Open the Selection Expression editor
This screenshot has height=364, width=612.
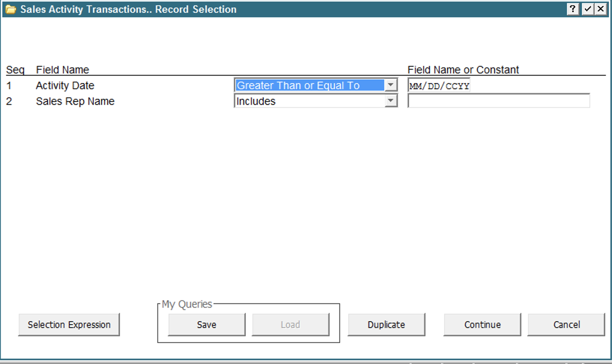(x=69, y=325)
